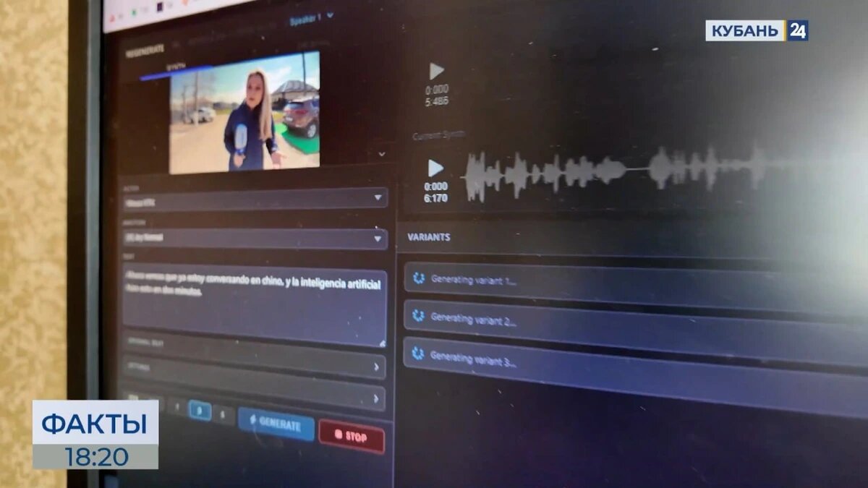Click the blue Generate button

click(276, 424)
